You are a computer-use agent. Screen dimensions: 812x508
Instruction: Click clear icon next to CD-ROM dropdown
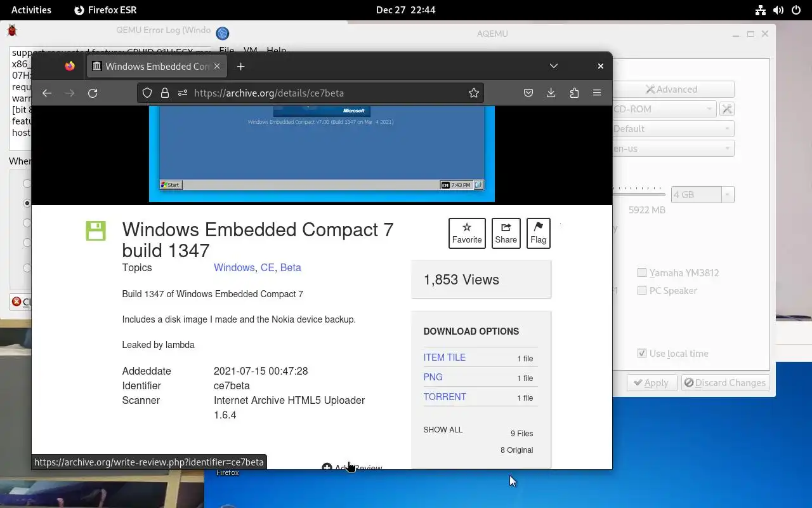coord(727,109)
